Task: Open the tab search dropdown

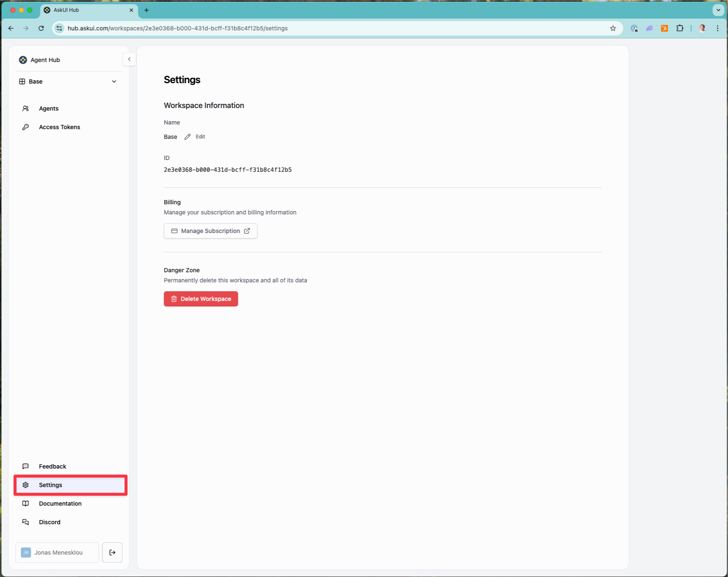Action: (718, 10)
